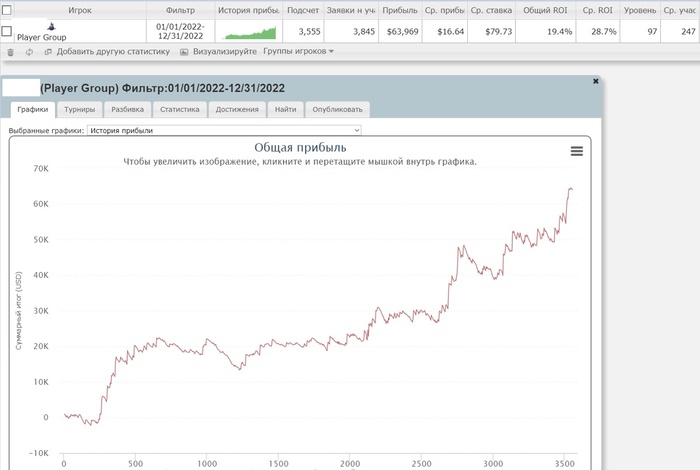Switch to the Графики tab
The height and width of the screenshot is (470, 700).
[x=33, y=109]
